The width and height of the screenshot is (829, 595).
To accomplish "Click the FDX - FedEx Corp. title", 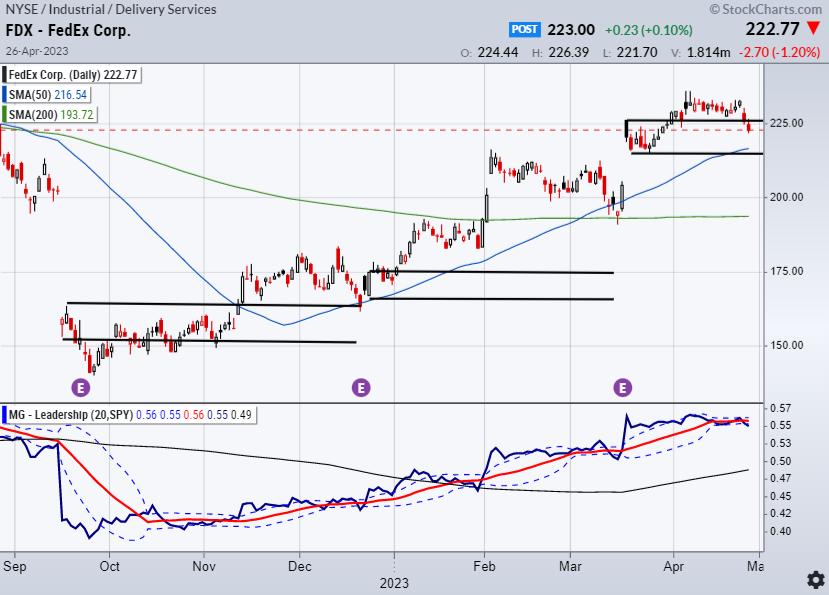I will click(x=67, y=31).
